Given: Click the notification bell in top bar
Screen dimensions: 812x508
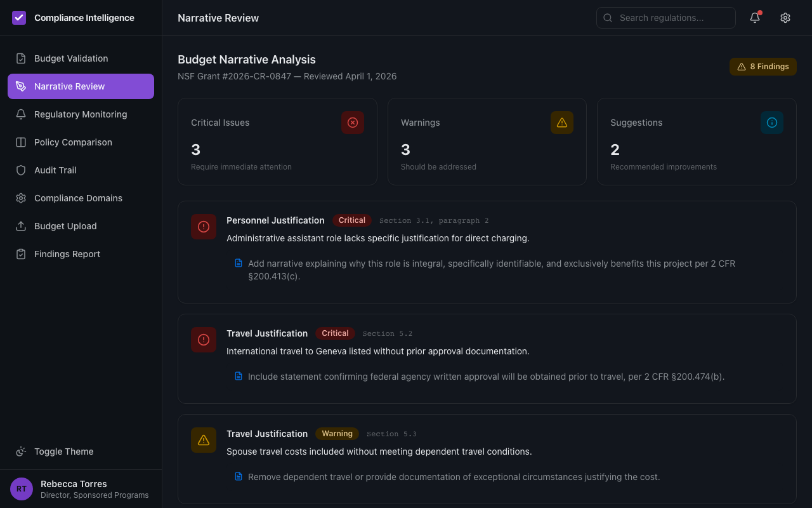Looking at the screenshot, I should click(x=754, y=18).
